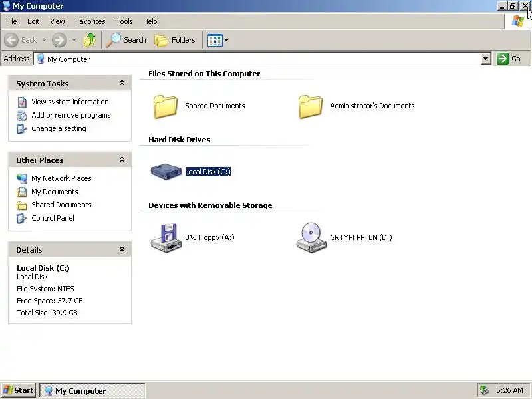532x399 pixels.
Task: Open the Back history dropdown arrow
Action: pyautogui.click(x=44, y=40)
